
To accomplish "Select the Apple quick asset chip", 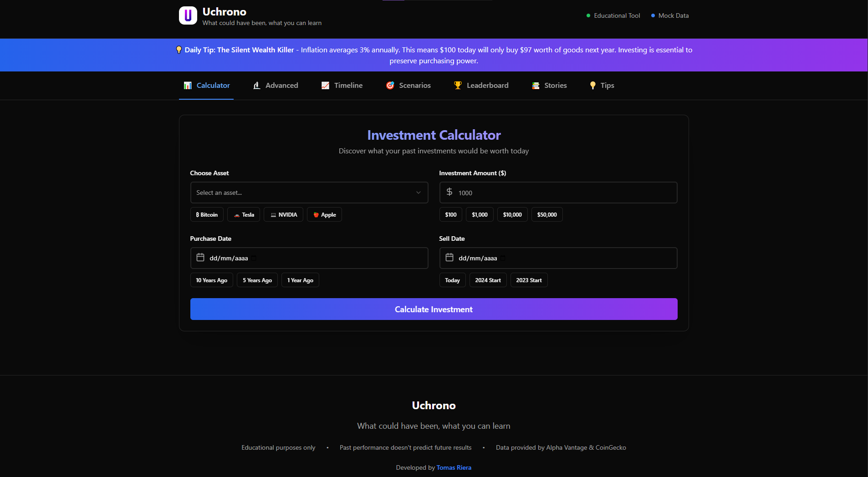I will click(x=324, y=215).
